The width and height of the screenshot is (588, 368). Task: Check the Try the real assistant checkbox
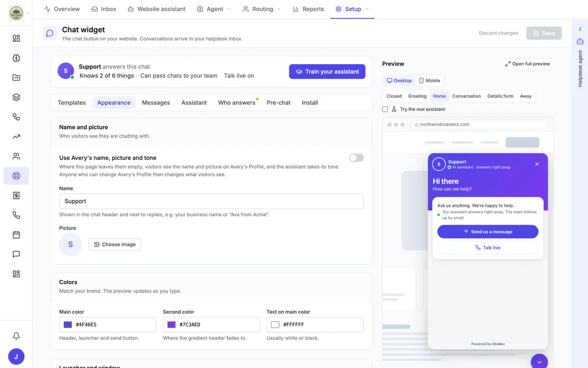[x=385, y=109]
